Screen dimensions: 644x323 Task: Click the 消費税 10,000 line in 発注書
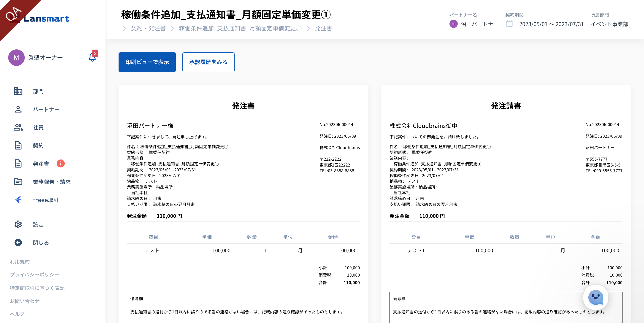tap(339, 275)
